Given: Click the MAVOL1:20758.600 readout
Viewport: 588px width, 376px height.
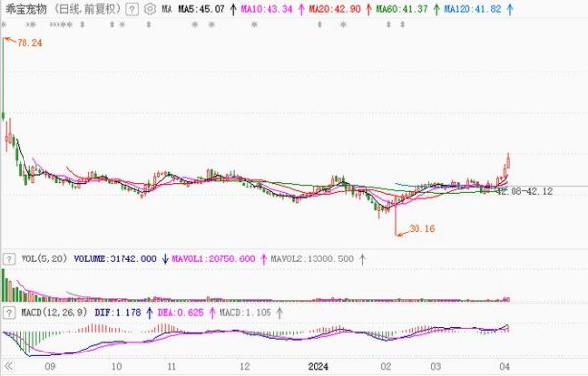Looking at the screenshot, I should pyautogui.click(x=214, y=258).
